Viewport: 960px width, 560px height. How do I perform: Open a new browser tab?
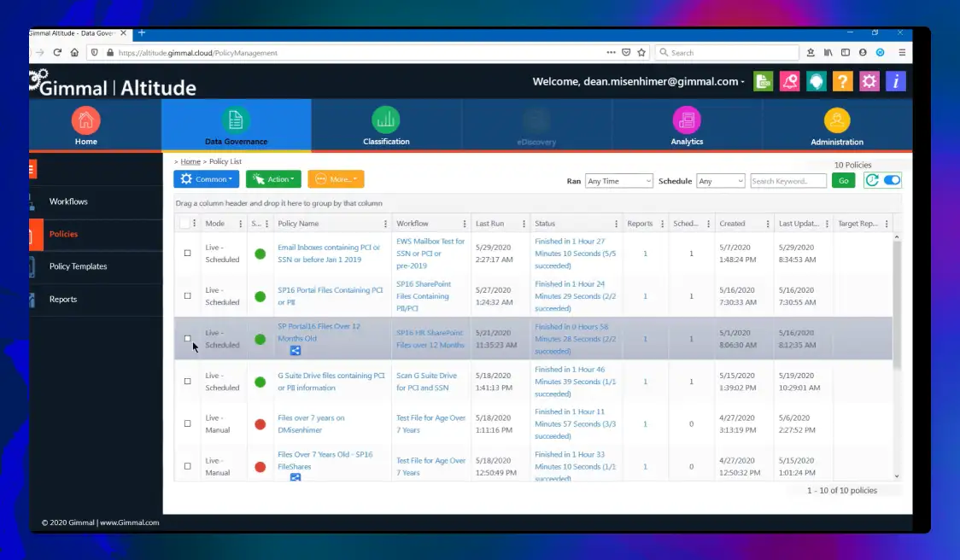[142, 33]
